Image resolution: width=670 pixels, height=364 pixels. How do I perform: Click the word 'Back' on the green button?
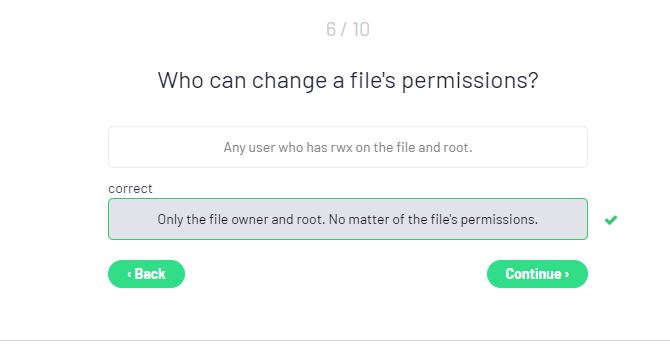[x=150, y=274]
